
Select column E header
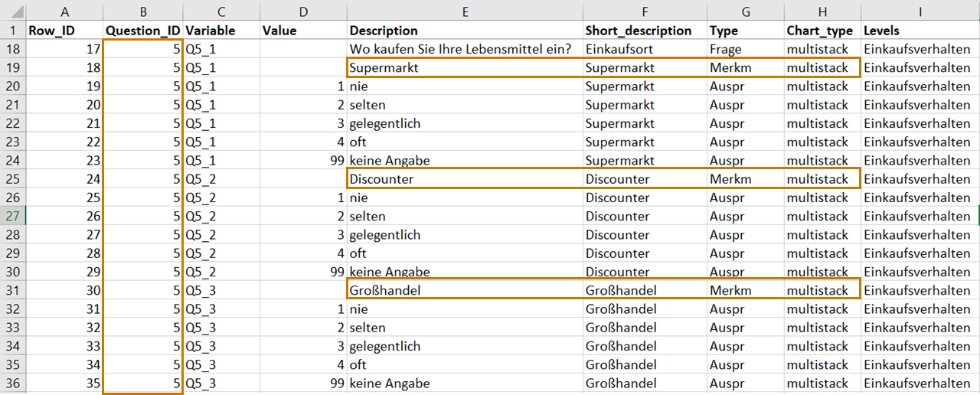tap(465, 11)
